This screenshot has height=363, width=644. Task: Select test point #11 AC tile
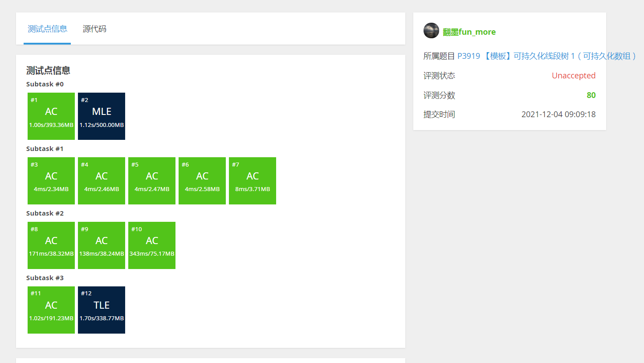(x=51, y=310)
